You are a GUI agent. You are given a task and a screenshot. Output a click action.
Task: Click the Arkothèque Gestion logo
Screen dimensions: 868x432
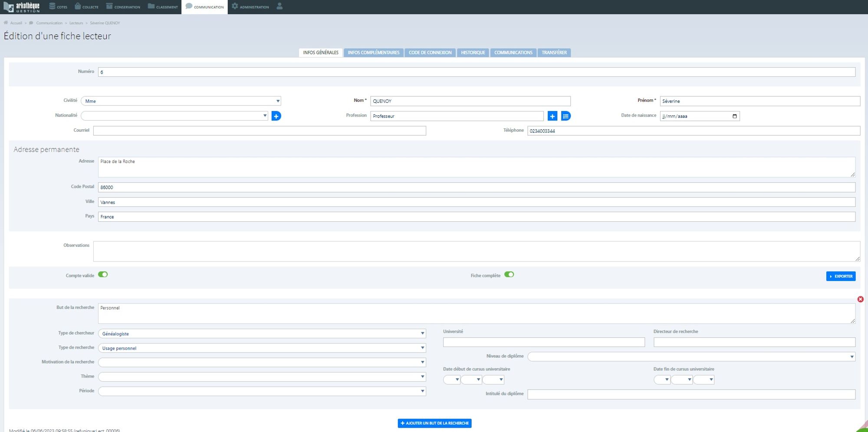point(22,7)
